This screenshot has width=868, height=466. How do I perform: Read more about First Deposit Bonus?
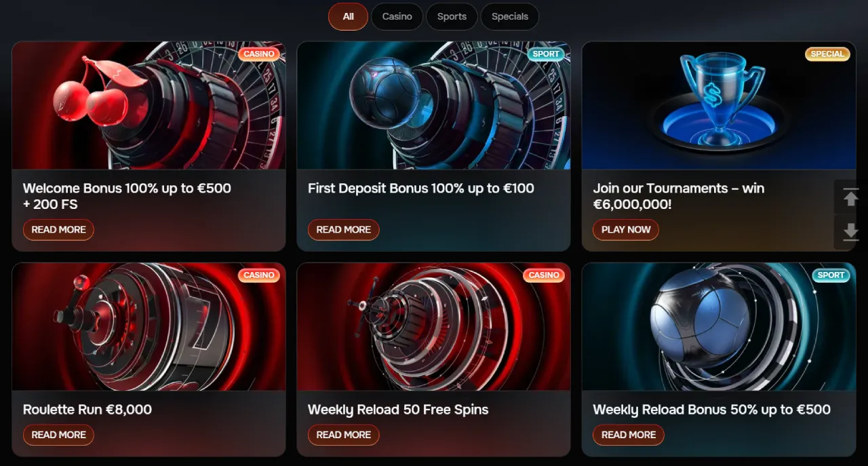tap(343, 230)
